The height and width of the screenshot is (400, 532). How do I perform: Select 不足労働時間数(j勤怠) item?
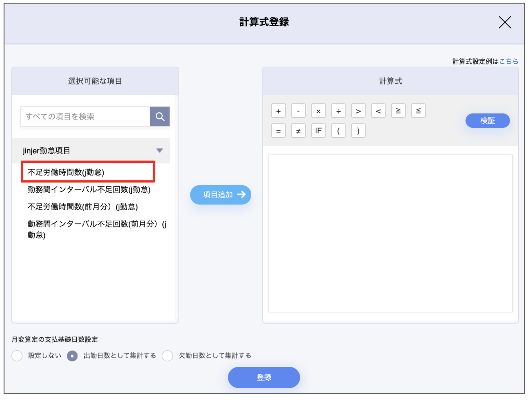click(66, 172)
